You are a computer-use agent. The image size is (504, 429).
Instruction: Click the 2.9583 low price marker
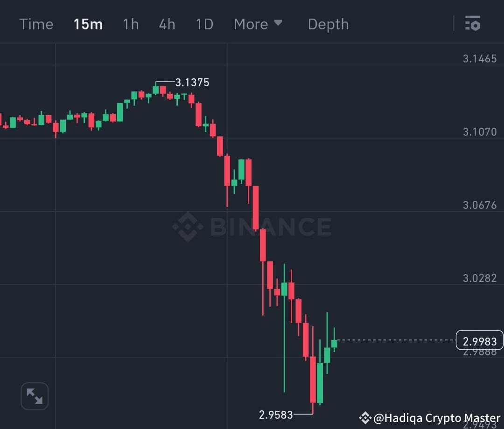(276, 414)
